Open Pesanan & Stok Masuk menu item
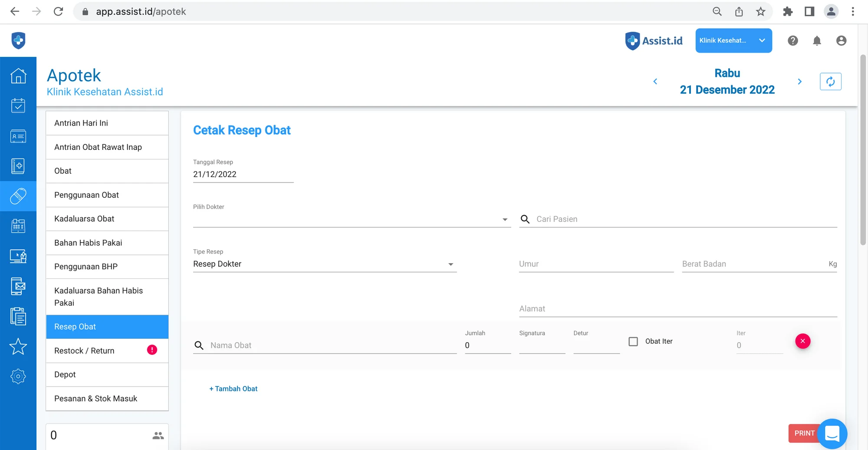The height and width of the screenshot is (450, 868). (x=107, y=399)
